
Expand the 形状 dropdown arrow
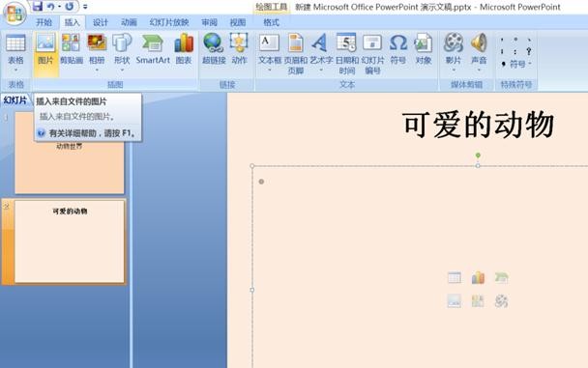pos(122,70)
